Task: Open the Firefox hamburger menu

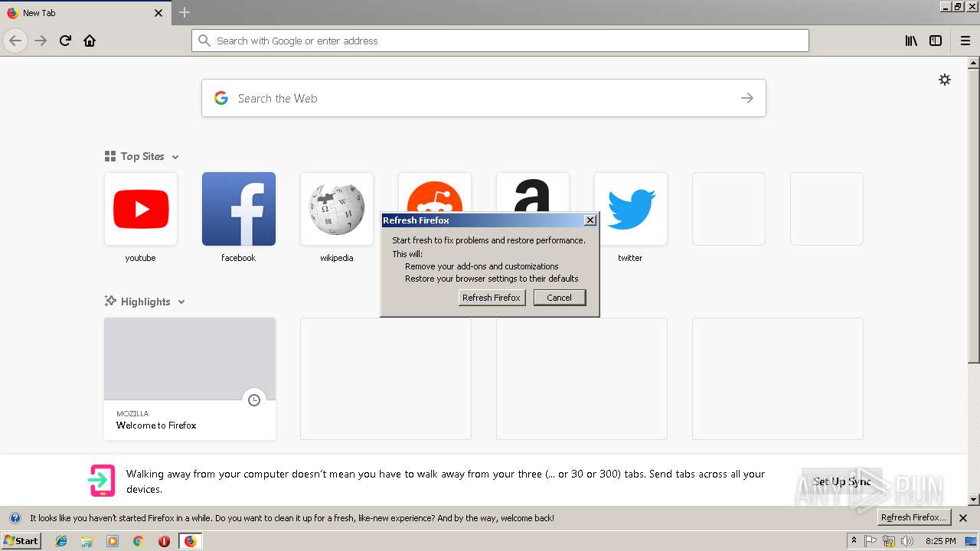Action: [x=965, y=41]
